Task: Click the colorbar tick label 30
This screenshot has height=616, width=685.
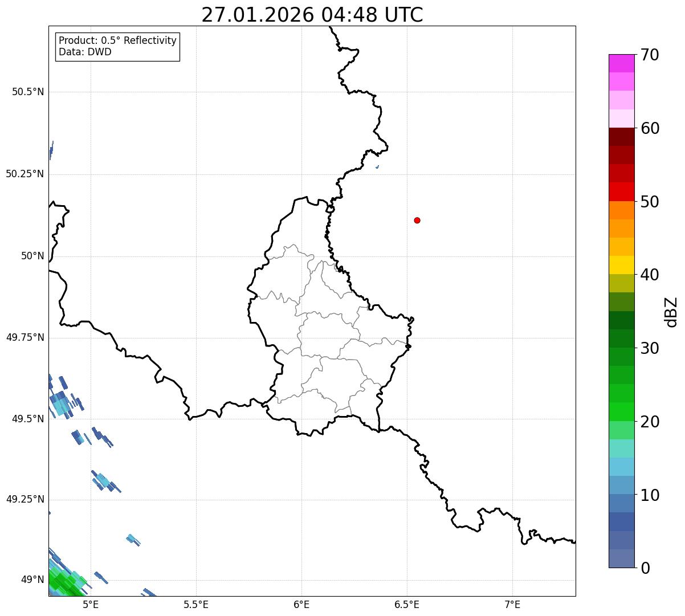Action: click(x=650, y=349)
